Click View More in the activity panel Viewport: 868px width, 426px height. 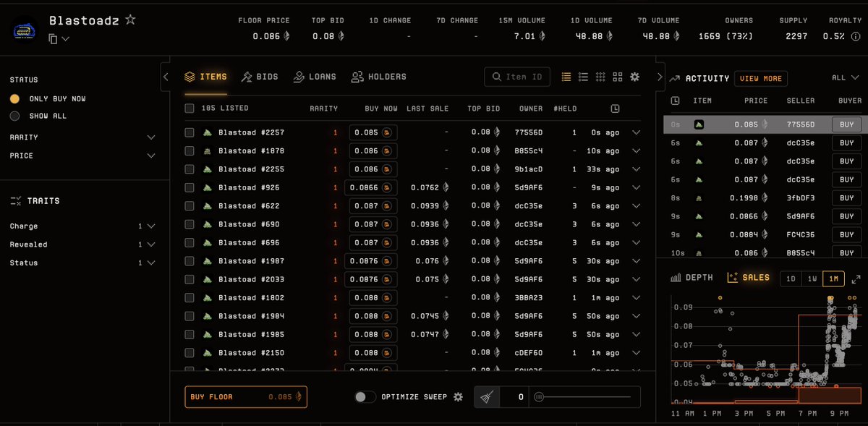[761, 78]
